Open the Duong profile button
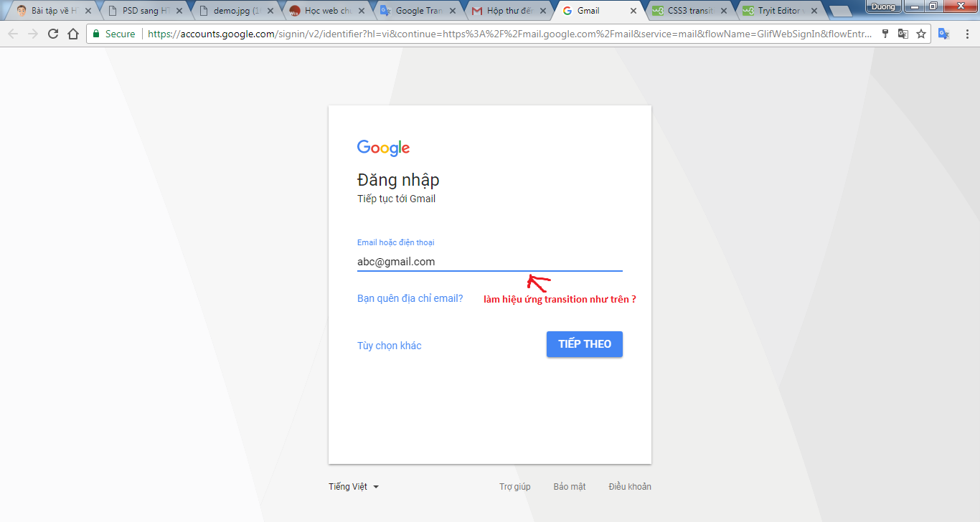The width and height of the screenshot is (980, 522). [883, 6]
